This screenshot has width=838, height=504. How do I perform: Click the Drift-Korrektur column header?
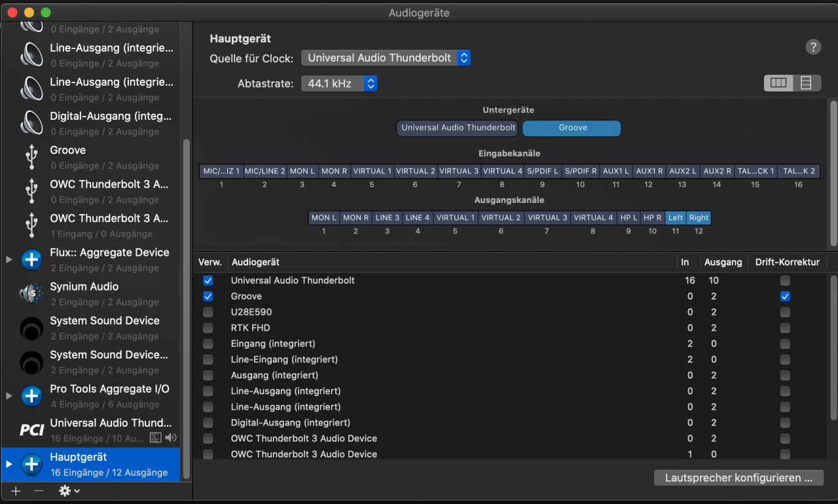coord(787,262)
